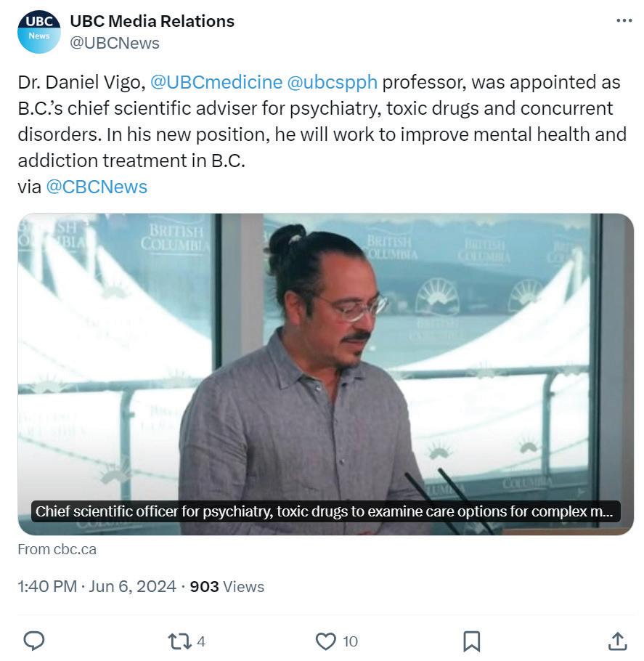This screenshot has height=661, width=644.
Task: Click the article headline caption overlay
Action: (x=325, y=511)
